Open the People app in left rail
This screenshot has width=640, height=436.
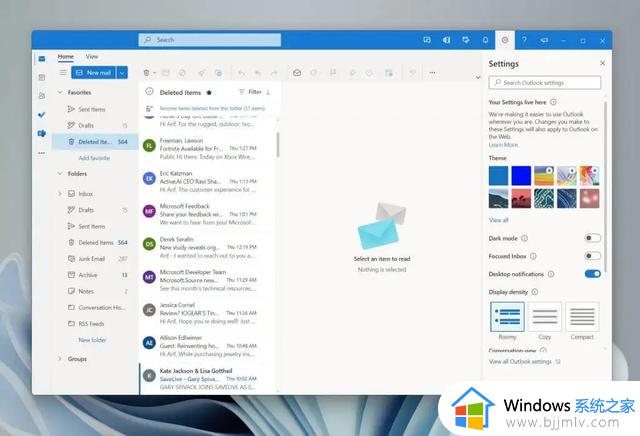[42, 96]
